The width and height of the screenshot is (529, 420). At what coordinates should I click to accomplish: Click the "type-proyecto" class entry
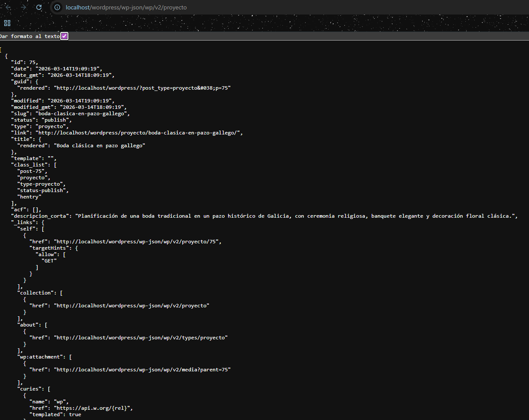(x=41, y=184)
